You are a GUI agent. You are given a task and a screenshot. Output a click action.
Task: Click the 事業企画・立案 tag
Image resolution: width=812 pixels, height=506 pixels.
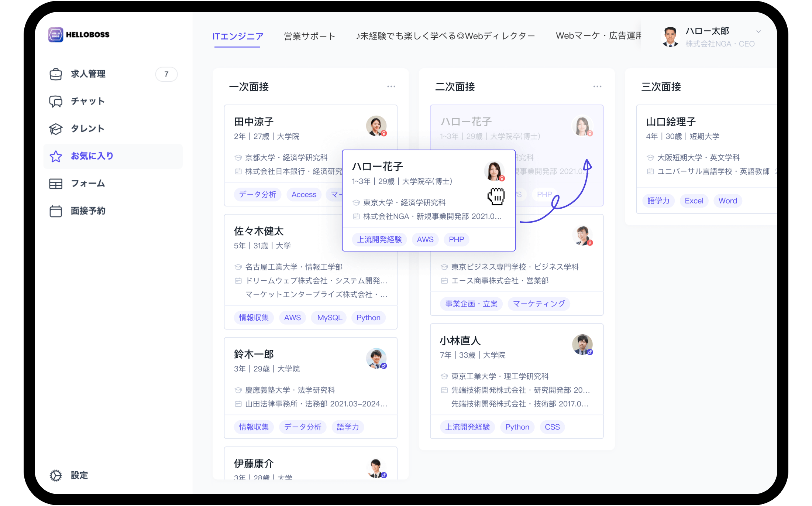point(471,304)
